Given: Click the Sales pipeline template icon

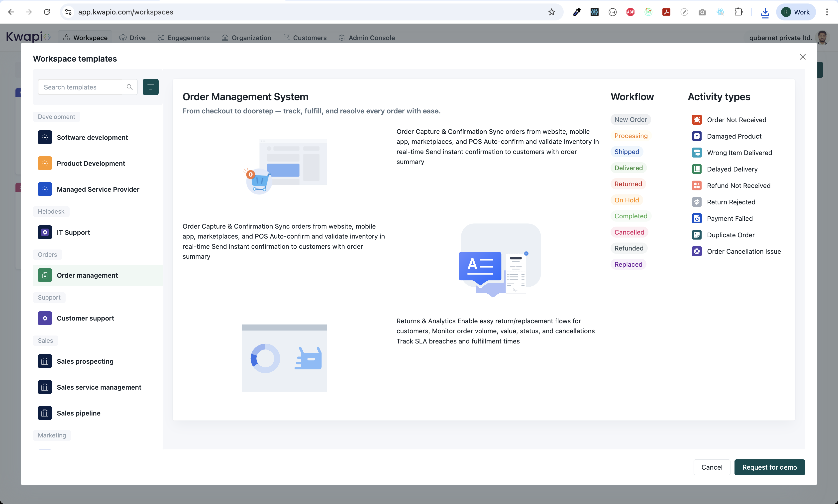Looking at the screenshot, I should [45, 413].
